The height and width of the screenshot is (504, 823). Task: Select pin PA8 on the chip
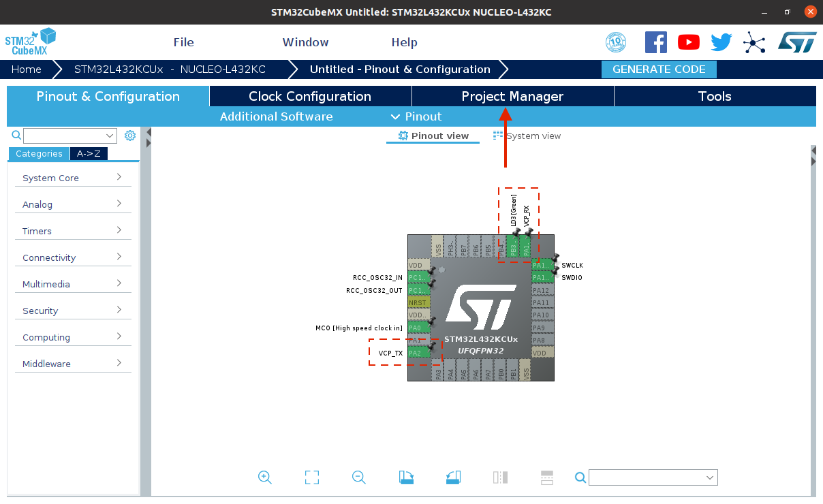(x=542, y=340)
